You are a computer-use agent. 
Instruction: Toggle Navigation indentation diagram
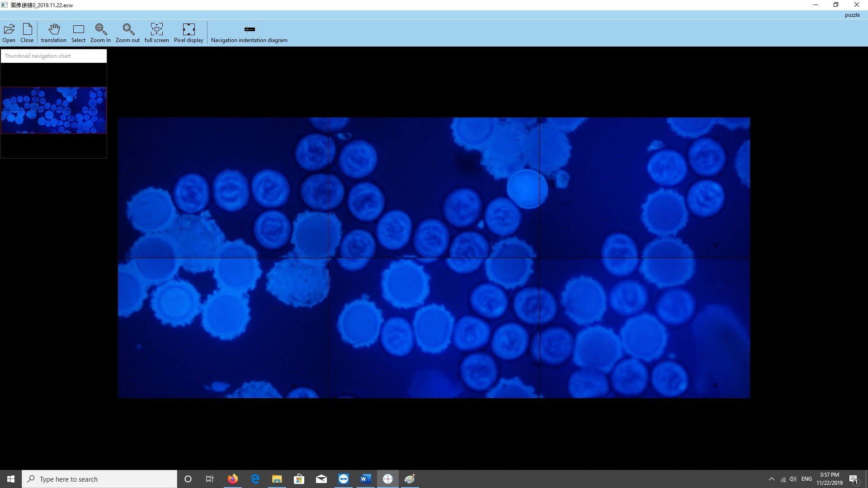[x=249, y=29]
